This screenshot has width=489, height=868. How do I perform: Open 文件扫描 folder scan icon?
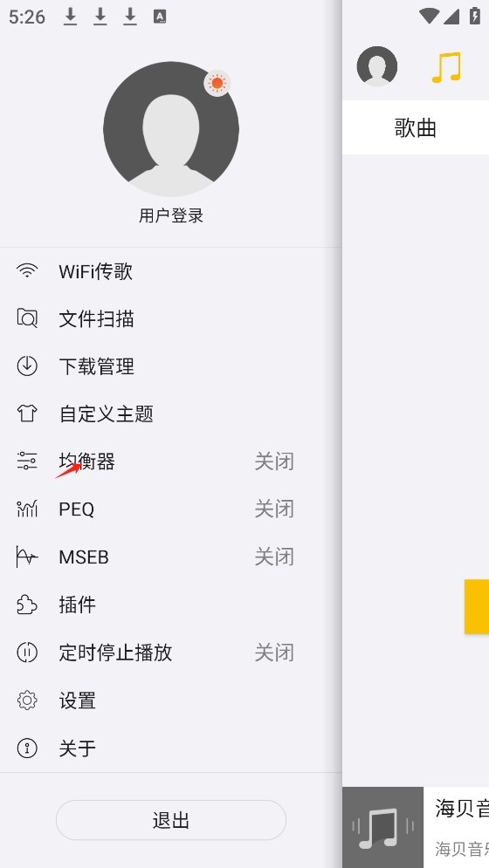pyautogui.click(x=26, y=318)
